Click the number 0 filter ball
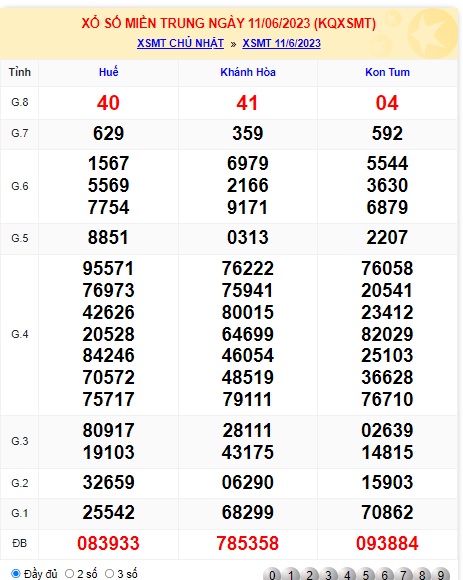The image size is (463, 580). (x=272, y=574)
